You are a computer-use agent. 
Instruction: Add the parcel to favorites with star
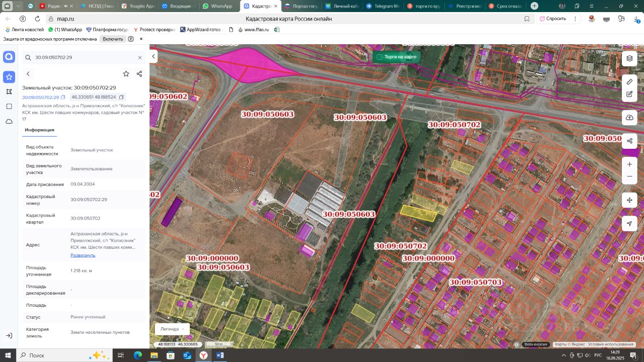[x=126, y=74]
